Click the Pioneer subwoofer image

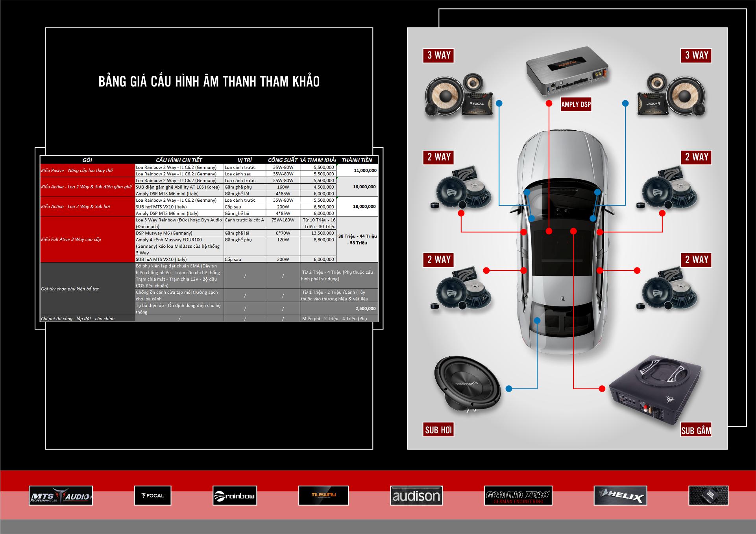[x=467, y=384]
